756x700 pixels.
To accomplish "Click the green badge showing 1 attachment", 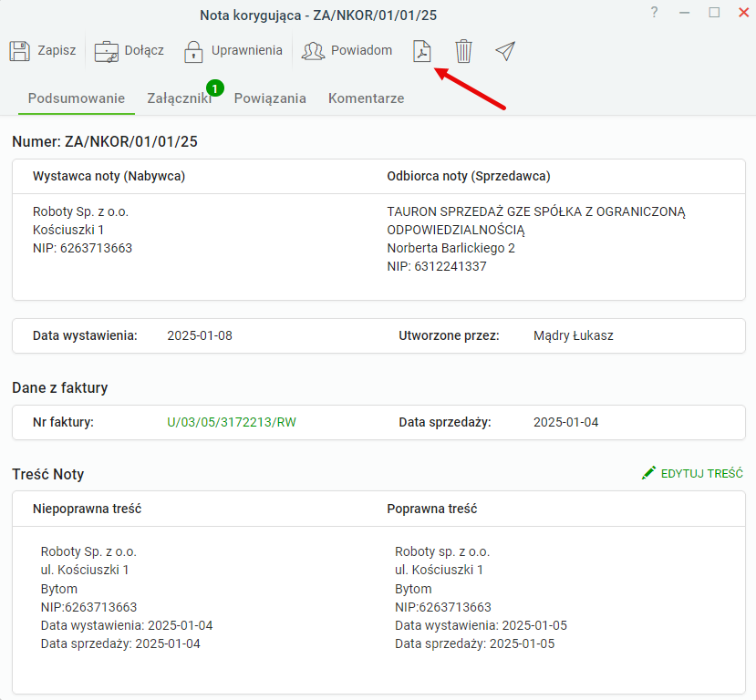I will tap(215, 88).
